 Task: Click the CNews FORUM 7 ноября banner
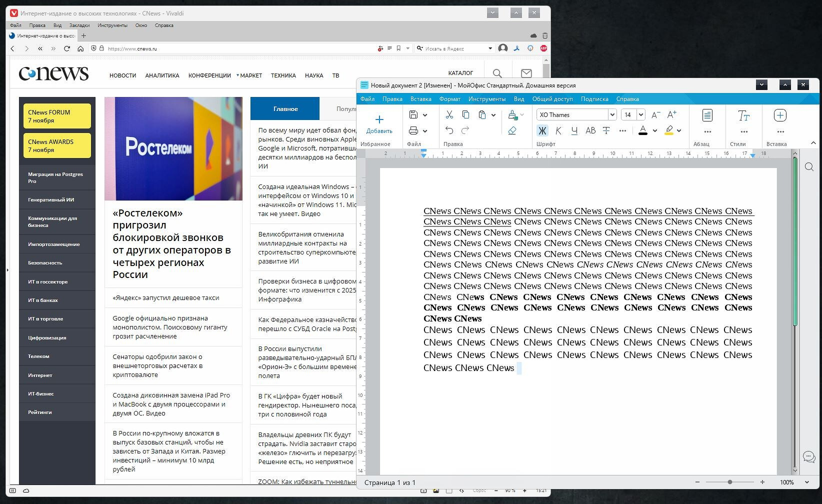(x=57, y=116)
